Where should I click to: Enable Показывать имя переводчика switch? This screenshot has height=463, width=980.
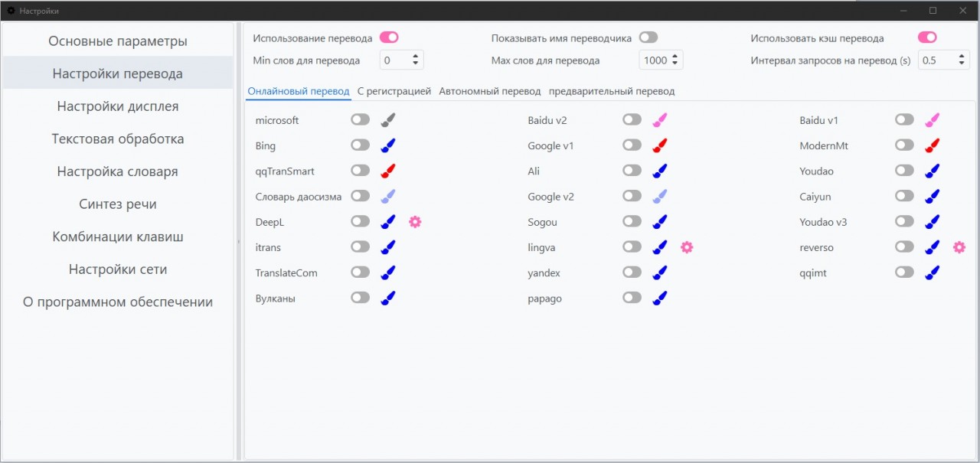coord(648,37)
